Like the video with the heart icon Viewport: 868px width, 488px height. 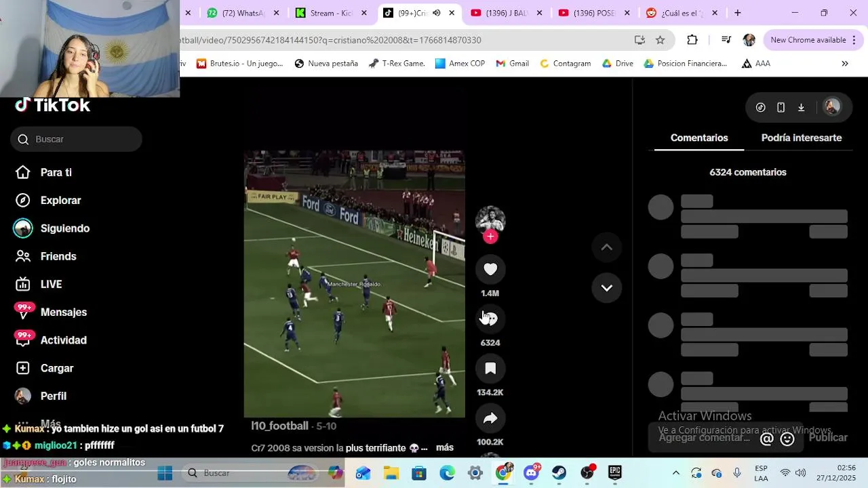(490, 269)
